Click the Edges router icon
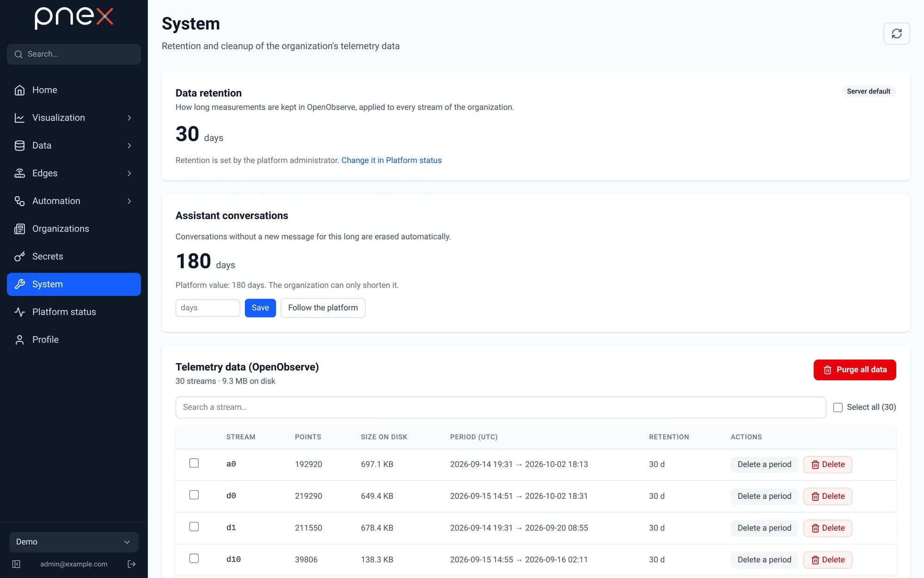Image resolution: width=924 pixels, height=578 pixels. [x=19, y=173]
